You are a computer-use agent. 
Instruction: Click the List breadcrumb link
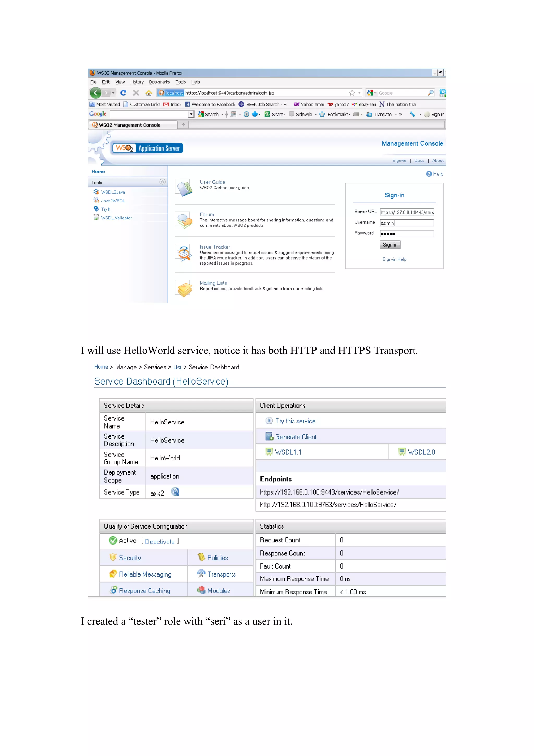pyautogui.click(x=177, y=367)
